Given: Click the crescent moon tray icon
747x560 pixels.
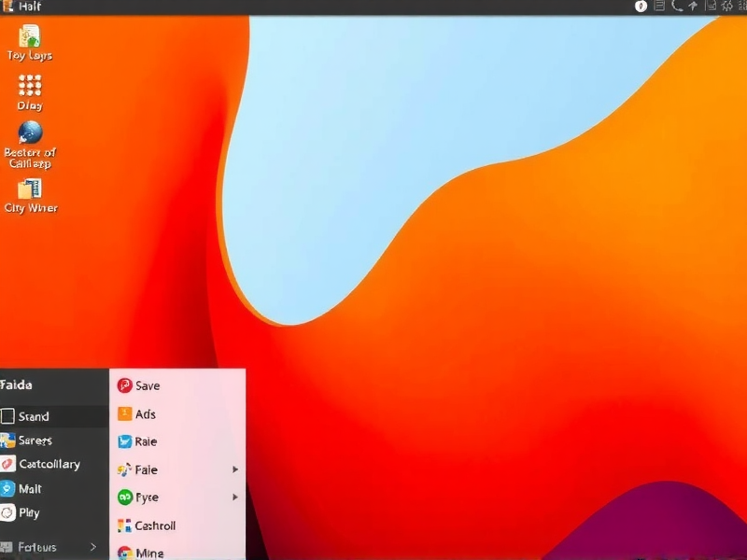Looking at the screenshot, I should [678, 7].
